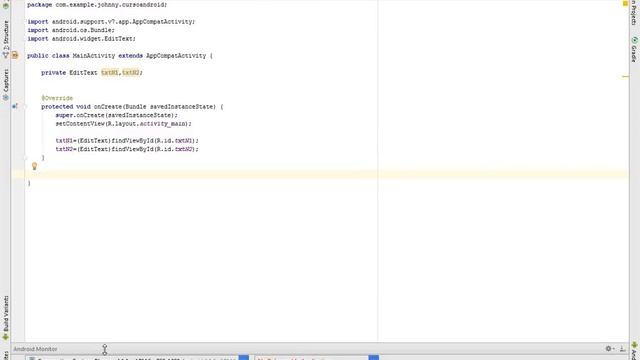Place cursor on the highlighted empty line
640x360 pixels.
[x=327, y=174]
